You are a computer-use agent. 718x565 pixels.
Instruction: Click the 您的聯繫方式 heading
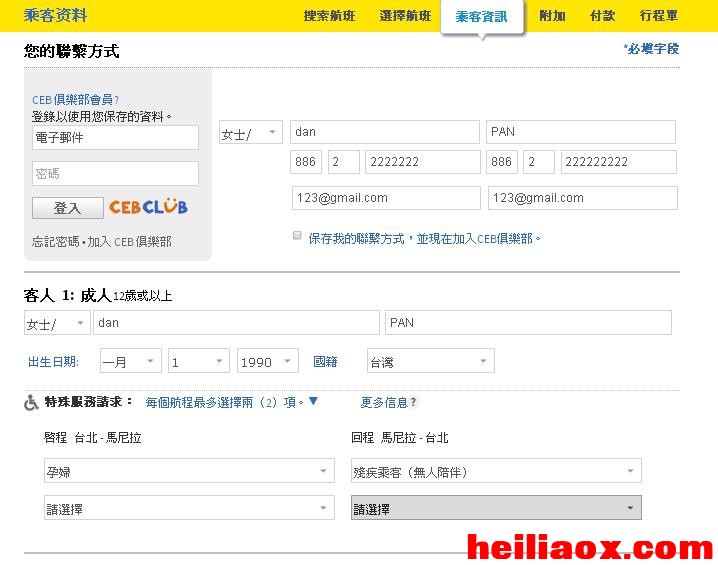tap(71, 51)
